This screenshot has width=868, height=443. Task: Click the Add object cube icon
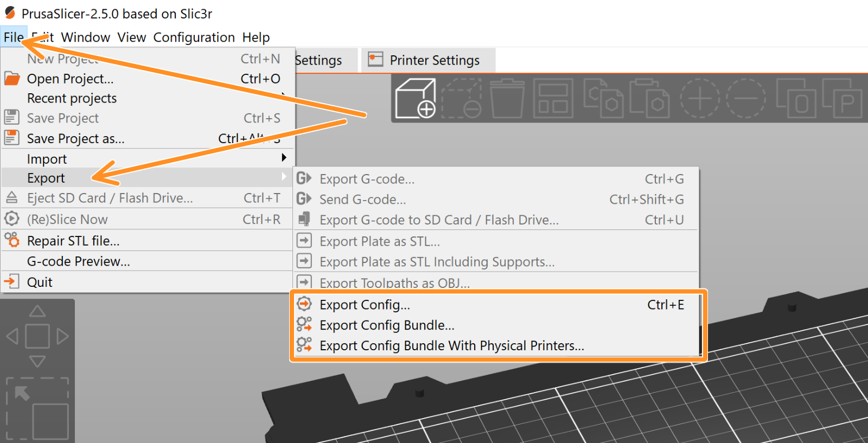pos(415,98)
